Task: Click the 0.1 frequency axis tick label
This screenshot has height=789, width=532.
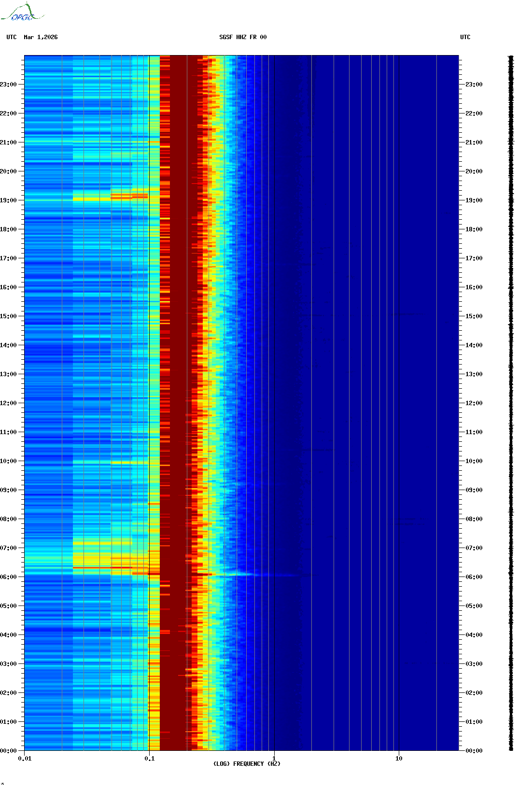Action: point(149,759)
